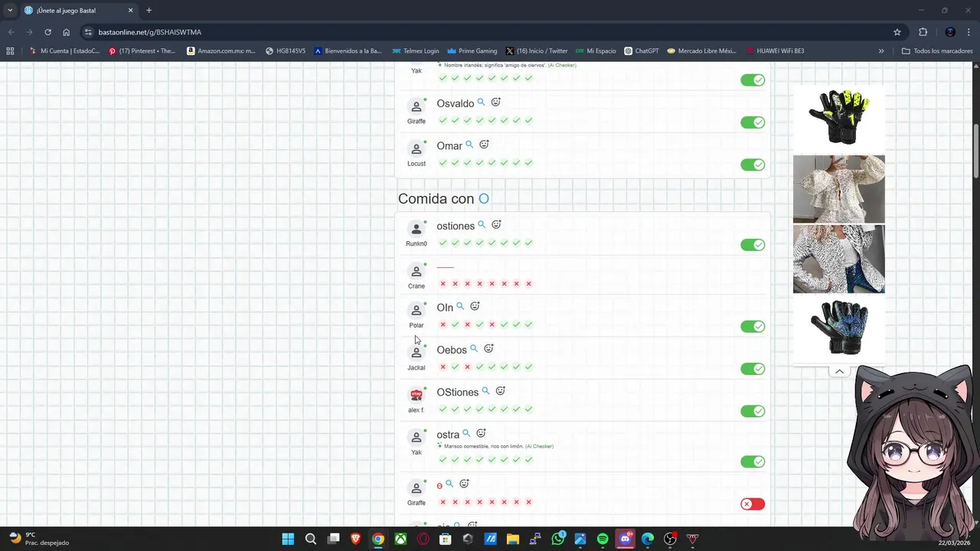The height and width of the screenshot is (551, 980).
Task: Open the reaction emoji icon beside Omar
Action: pos(484,145)
